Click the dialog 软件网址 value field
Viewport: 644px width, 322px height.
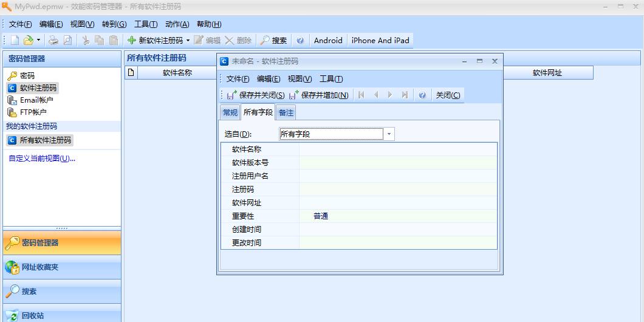[x=398, y=203]
